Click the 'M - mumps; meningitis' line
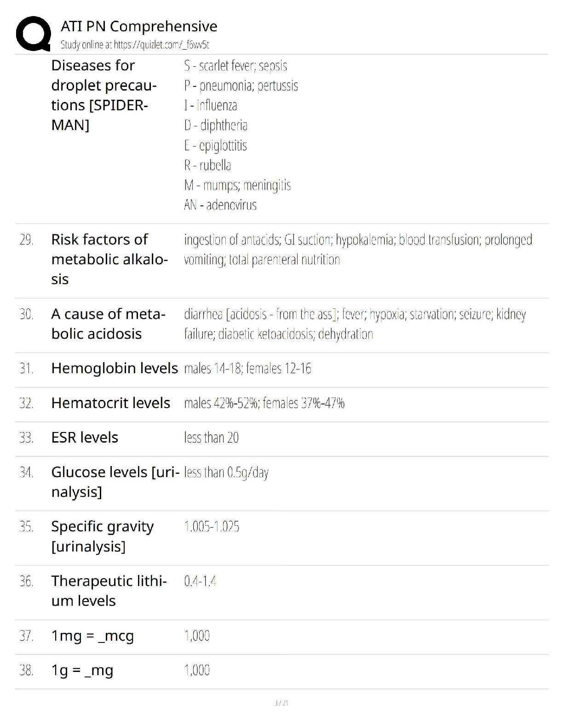This screenshot has width=563, height=728. 237,185
